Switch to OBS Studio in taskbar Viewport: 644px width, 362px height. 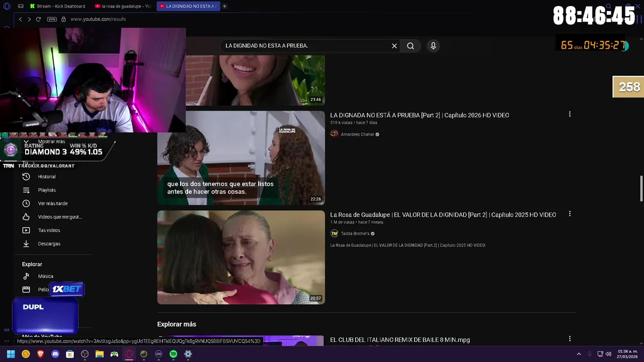(x=85, y=354)
